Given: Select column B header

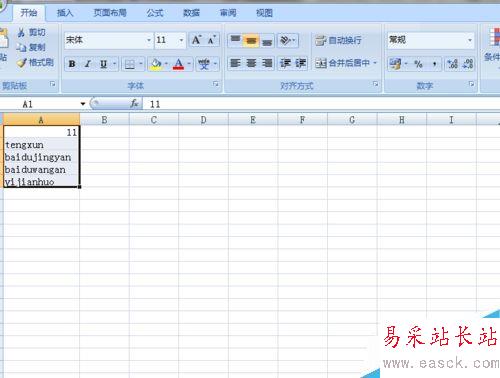Looking at the screenshot, I should 104,120.
